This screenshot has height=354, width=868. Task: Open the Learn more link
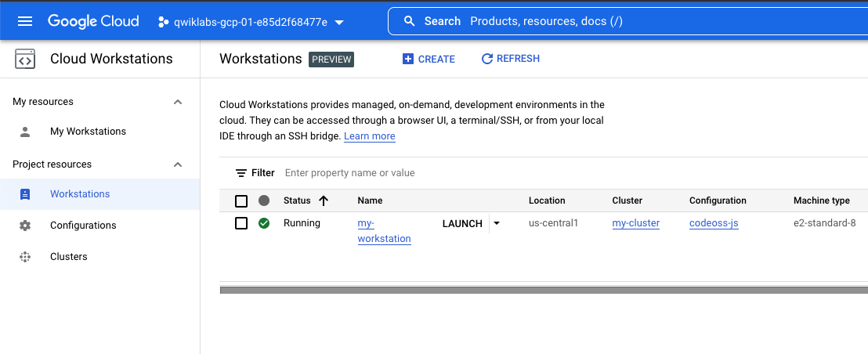click(369, 136)
